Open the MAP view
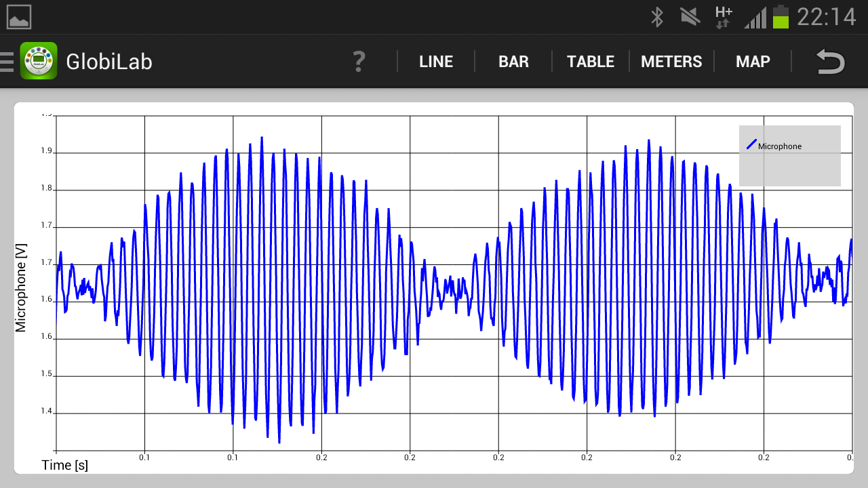 pos(753,62)
